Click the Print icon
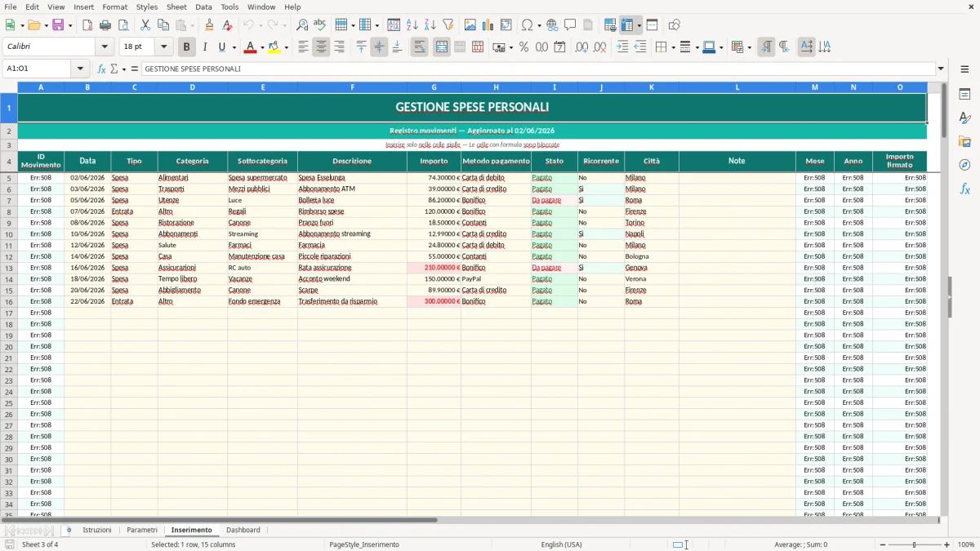Image resolution: width=980 pixels, height=551 pixels. pyautogui.click(x=105, y=25)
